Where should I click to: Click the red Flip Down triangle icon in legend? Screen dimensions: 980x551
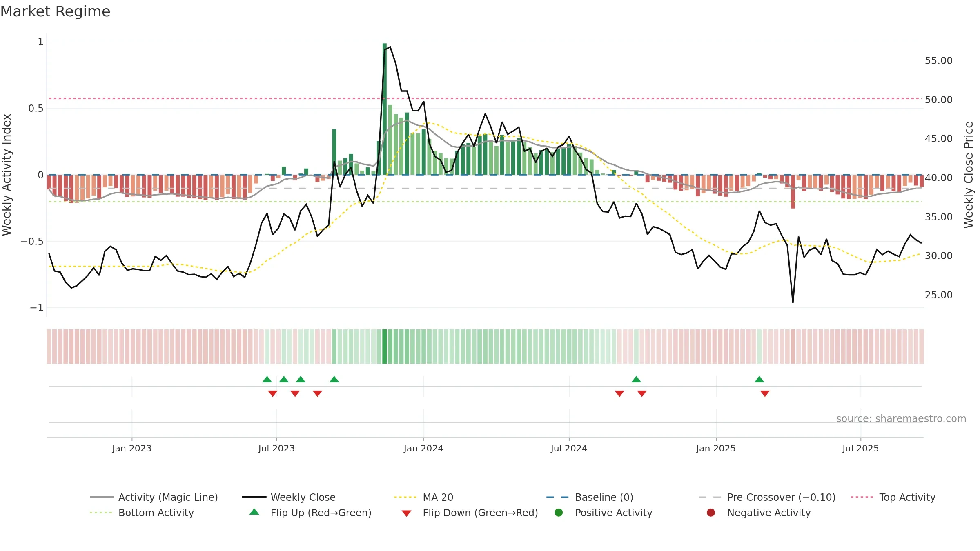406,513
